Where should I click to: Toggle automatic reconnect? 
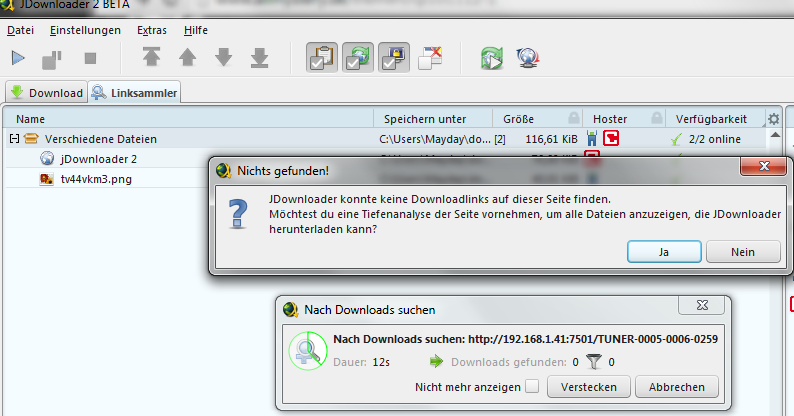358,58
